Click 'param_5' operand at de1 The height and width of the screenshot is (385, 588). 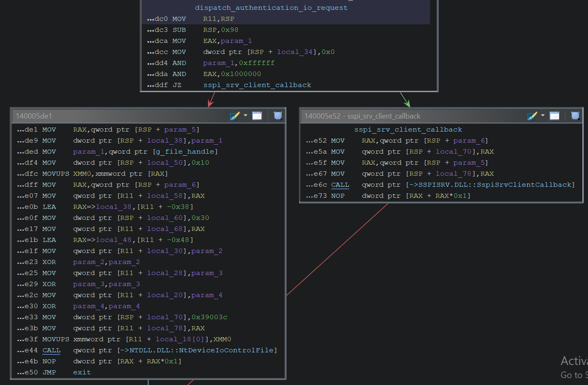coord(180,130)
